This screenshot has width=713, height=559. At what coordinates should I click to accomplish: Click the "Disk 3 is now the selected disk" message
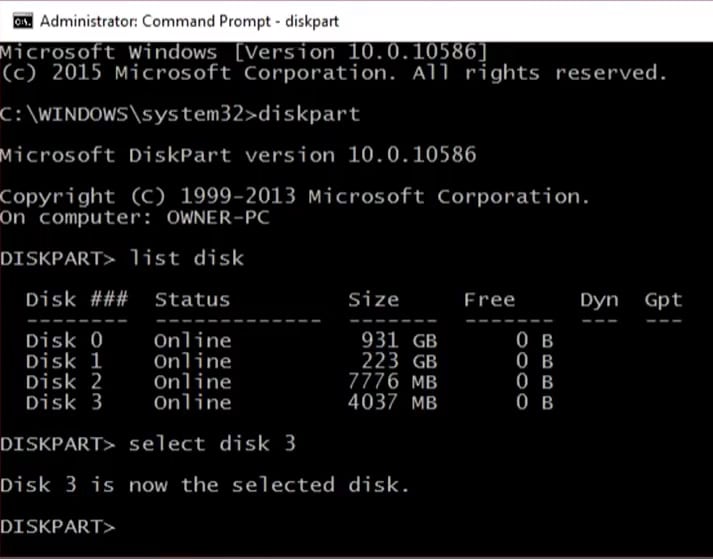[205, 485]
